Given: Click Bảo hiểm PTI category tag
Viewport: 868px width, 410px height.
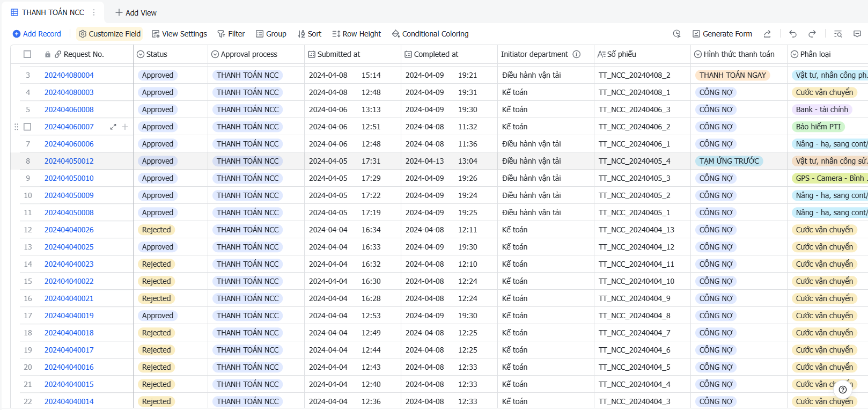Looking at the screenshot, I should point(819,127).
